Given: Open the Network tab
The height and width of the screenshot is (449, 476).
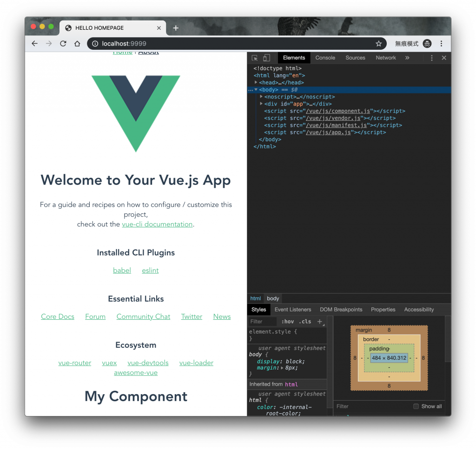Looking at the screenshot, I should [385, 58].
